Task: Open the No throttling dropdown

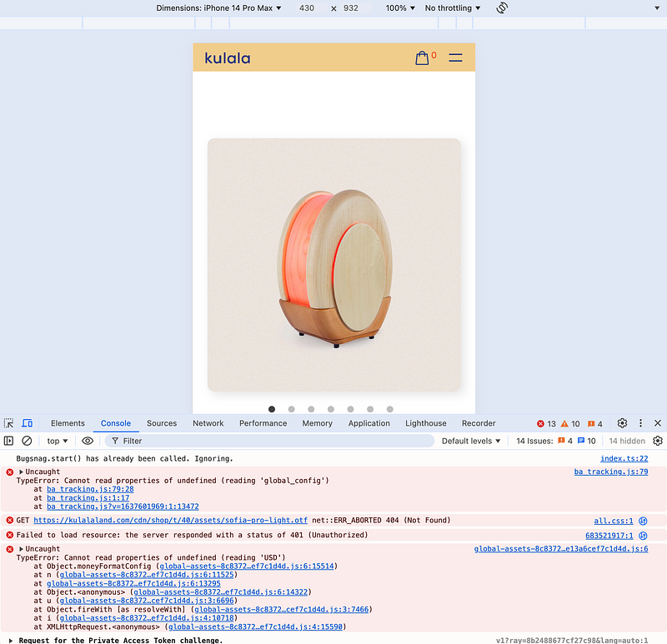Action: pos(448,7)
